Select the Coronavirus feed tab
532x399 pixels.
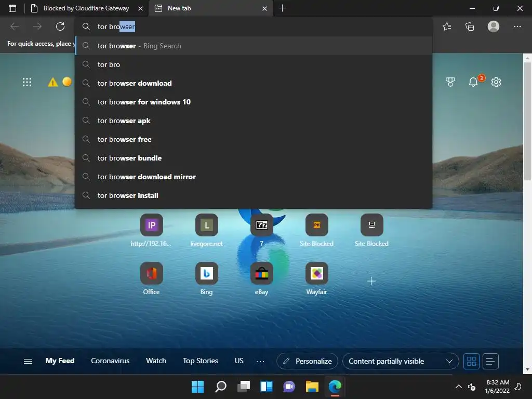(x=110, y=361)
